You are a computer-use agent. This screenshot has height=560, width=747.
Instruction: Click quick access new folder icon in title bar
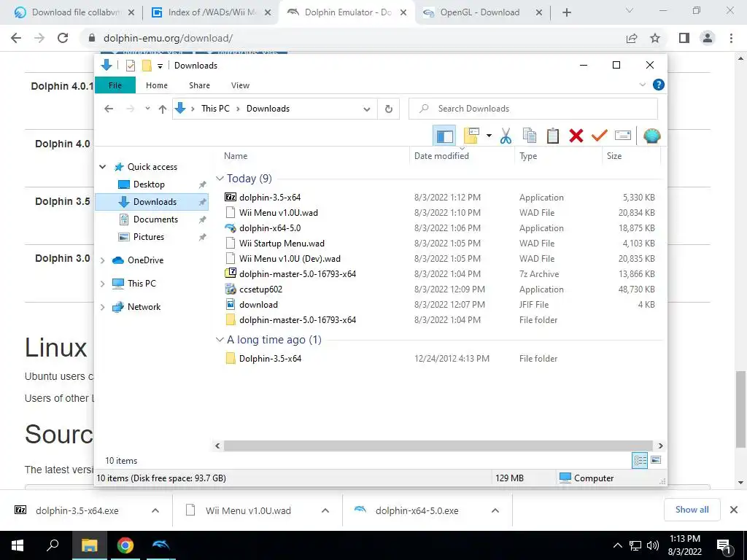147,66
